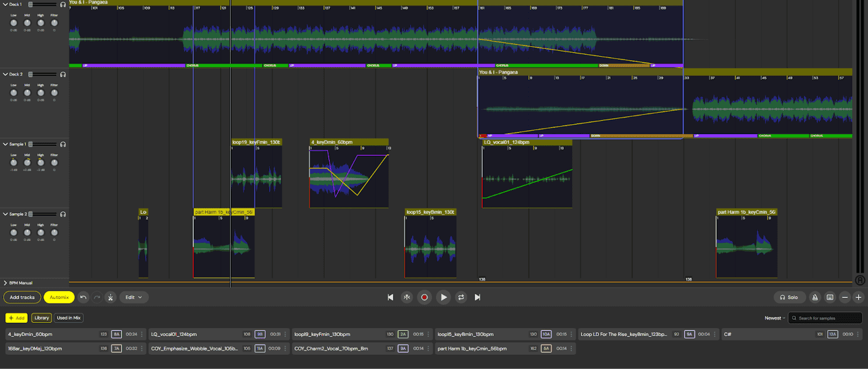
Task: Select the scissors cut tool
Action: [x=110, y=297]
